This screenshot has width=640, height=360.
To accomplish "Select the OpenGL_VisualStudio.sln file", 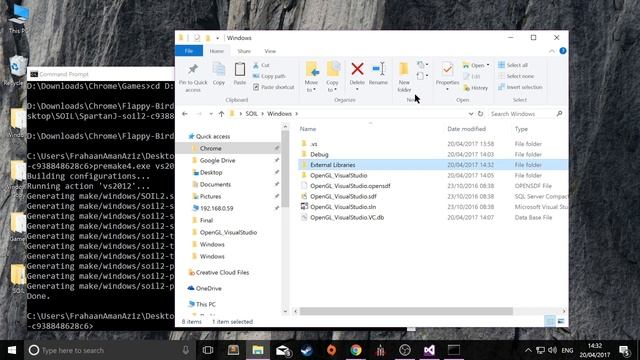I will (x=343, y=207).
